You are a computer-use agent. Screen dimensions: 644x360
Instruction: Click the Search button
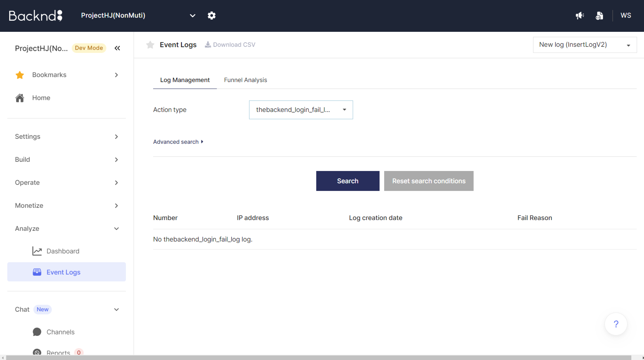pos(348,181)
